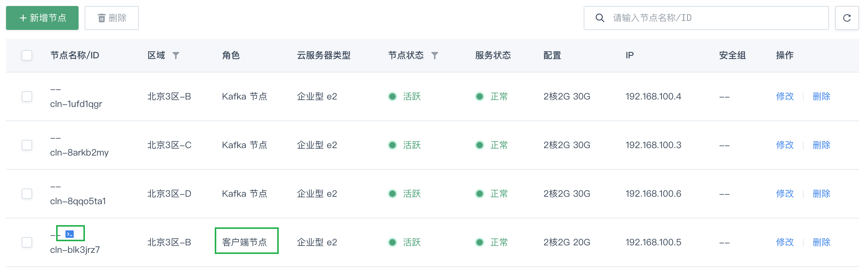Click the refresh icon to reload the node list
Screen dimensions: 868x276
847,18
